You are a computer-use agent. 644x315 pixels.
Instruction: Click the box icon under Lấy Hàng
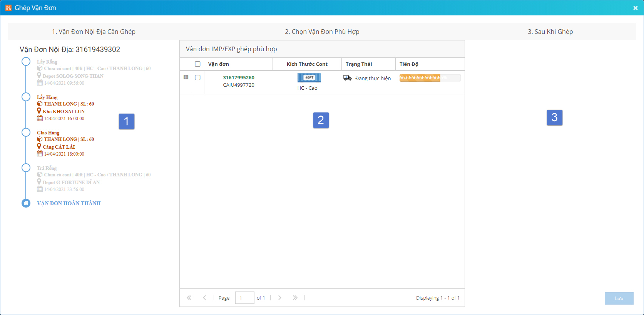tap(40, 104)
